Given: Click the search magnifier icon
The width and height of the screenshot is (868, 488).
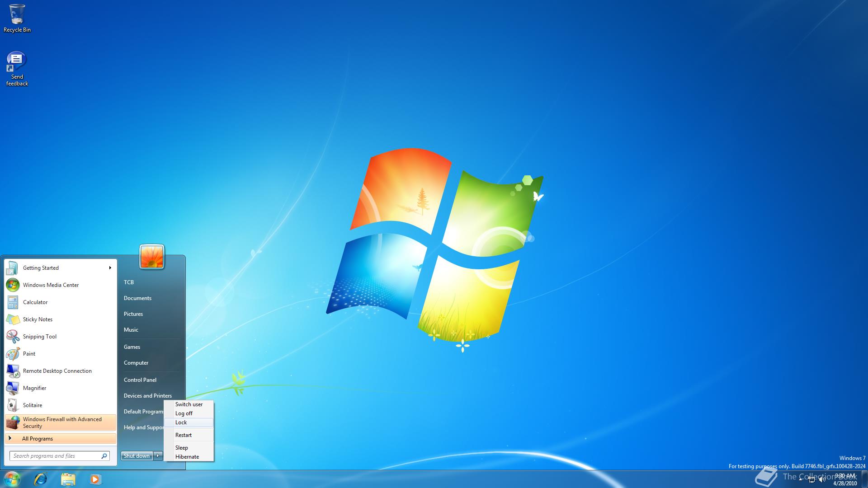Looking at the screenshot, I should click(x=104, y=456).
